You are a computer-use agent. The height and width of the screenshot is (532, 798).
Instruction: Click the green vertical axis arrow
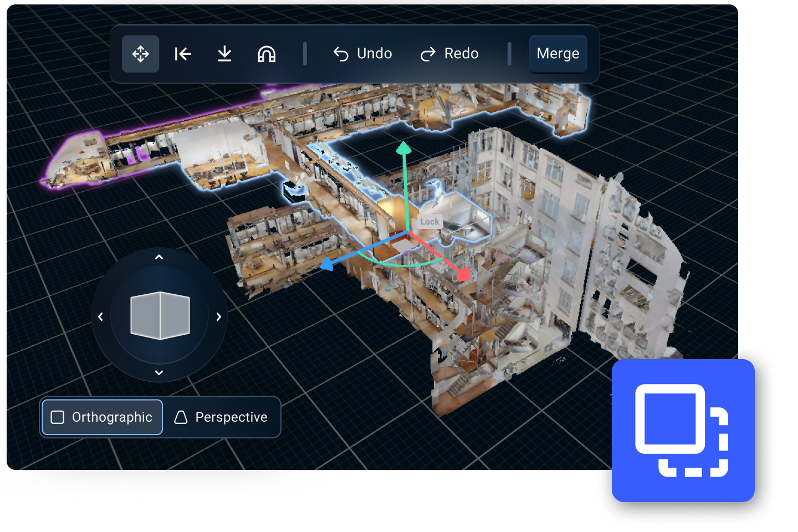click(x=404, y=149)
